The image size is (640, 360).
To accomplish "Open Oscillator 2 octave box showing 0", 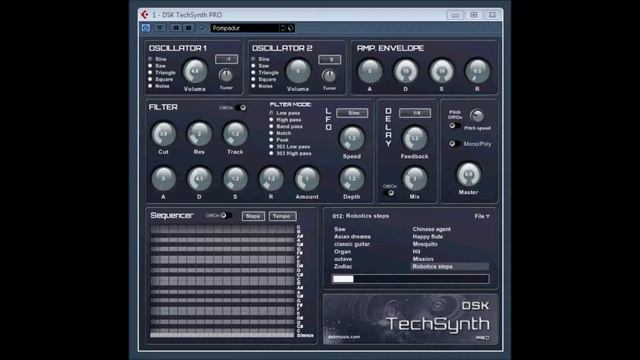I will tap(330, 60).
